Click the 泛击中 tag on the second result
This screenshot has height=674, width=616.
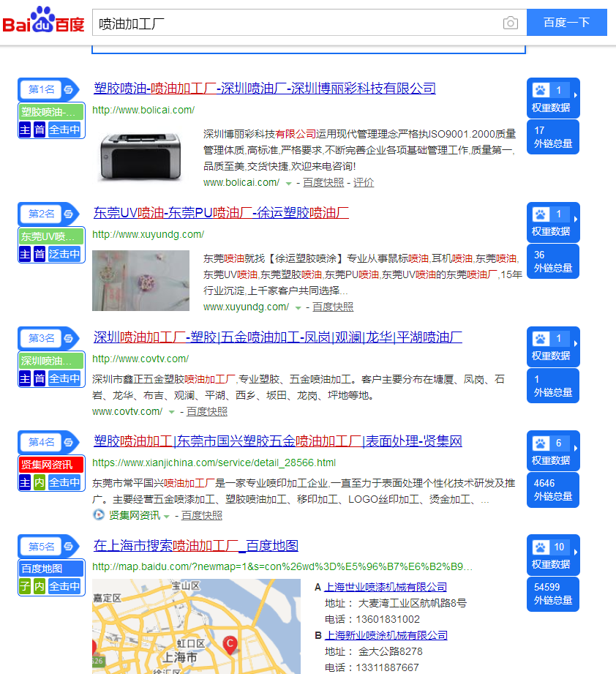[64, 254]
